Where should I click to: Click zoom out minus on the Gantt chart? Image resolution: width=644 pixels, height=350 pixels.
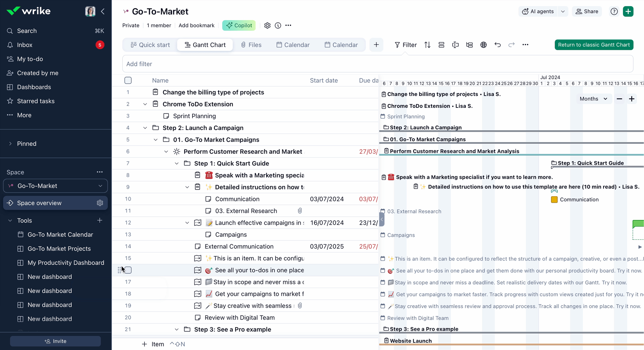[x=620, y=99]
